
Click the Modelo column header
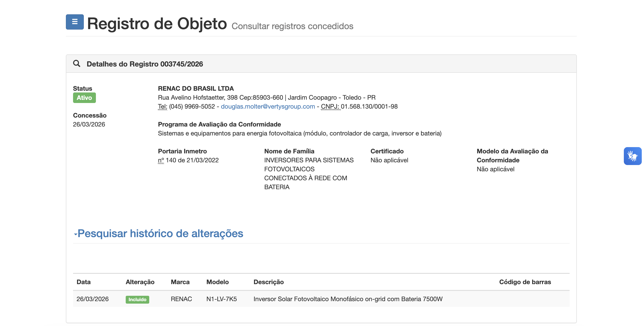pos(217,282)
